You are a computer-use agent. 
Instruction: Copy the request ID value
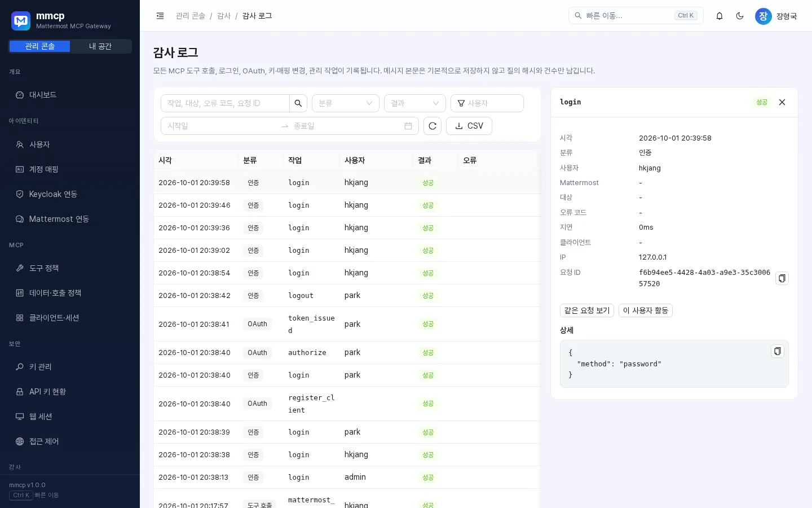tap(782, 278)
